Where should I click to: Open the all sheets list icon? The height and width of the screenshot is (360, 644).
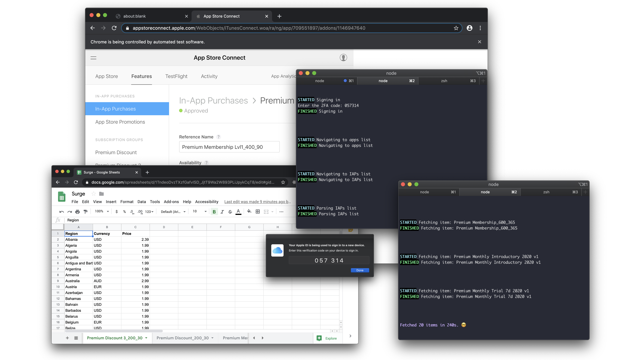(x=76, y=338)
